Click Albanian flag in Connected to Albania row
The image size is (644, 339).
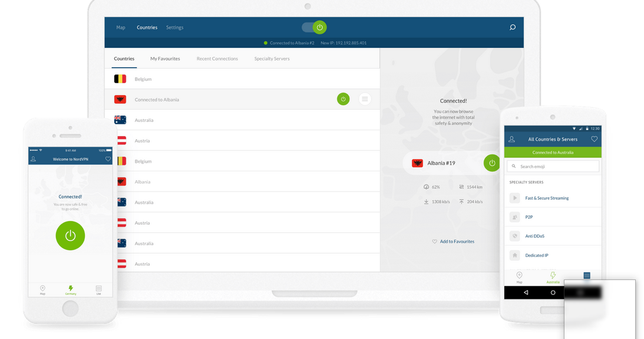point(120,100)
